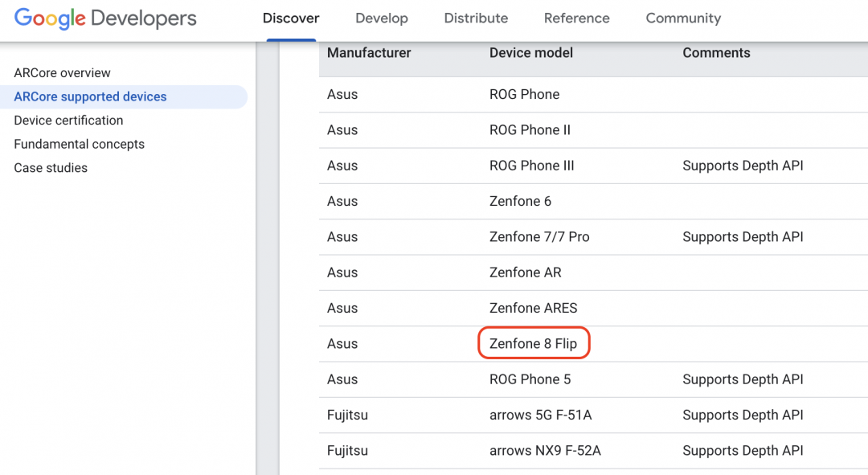868x475 pixels.
Task: Click Fujitsu in the arrows NX9 F-52A row
Action: (x=347, y=451)
